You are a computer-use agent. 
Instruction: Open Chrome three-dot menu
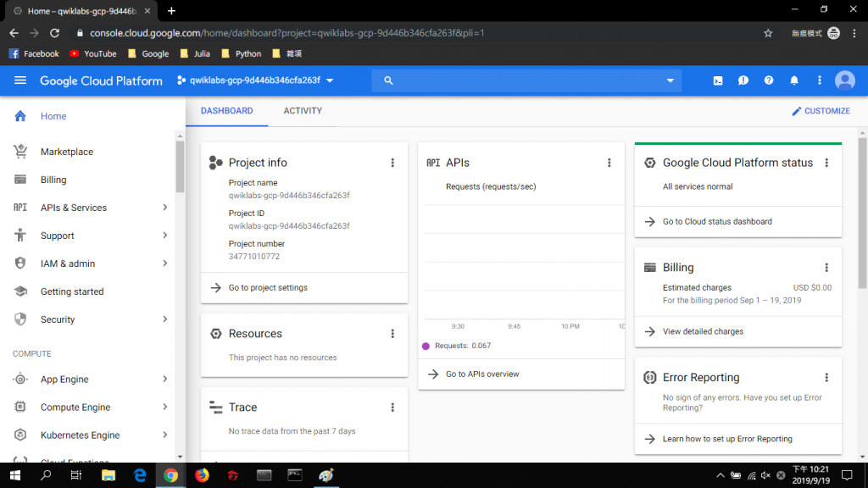click(854, 33)
